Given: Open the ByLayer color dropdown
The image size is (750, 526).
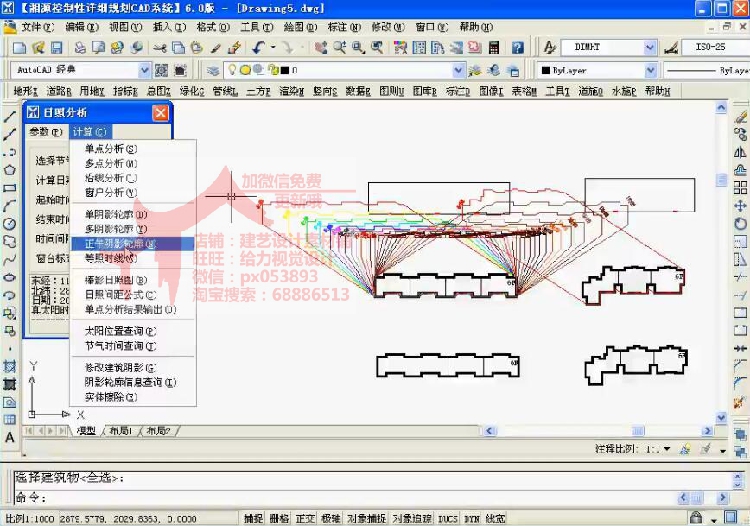Looking at the screenshot, I should click(x=650, y=70).
